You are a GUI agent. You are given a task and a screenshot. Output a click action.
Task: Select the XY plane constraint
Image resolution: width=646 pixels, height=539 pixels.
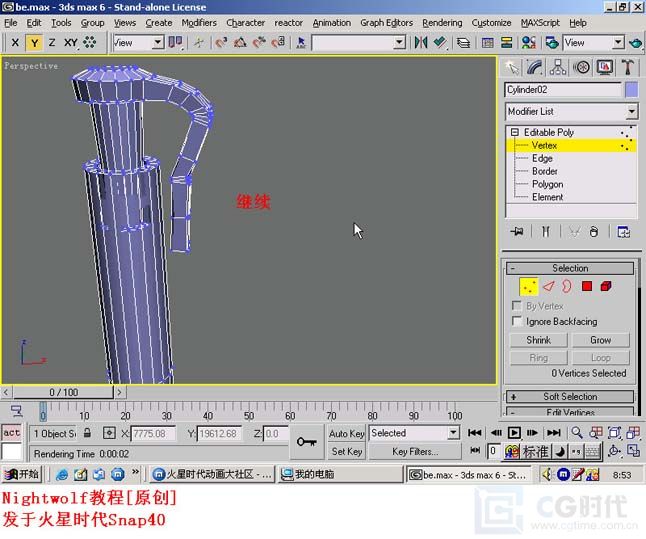(70, 42)
